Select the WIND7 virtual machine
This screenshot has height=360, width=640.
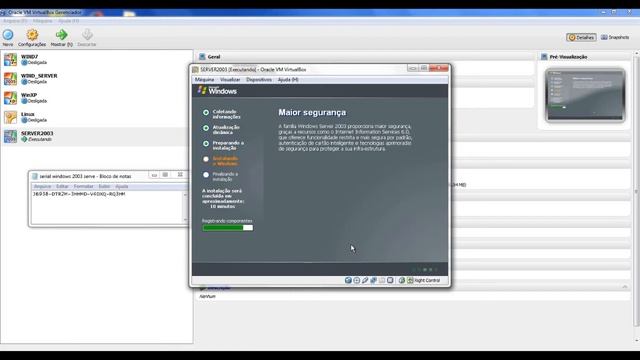click(97, 60)
